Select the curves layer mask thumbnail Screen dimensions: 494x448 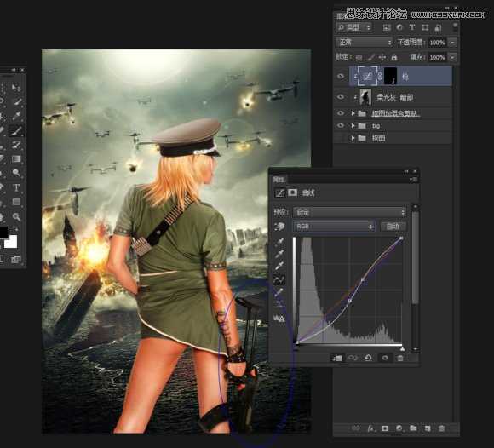(390, 76)
